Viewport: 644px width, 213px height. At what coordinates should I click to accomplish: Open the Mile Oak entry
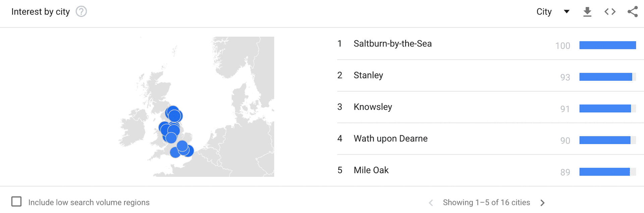pyautogui.click(x=371, y=170)
